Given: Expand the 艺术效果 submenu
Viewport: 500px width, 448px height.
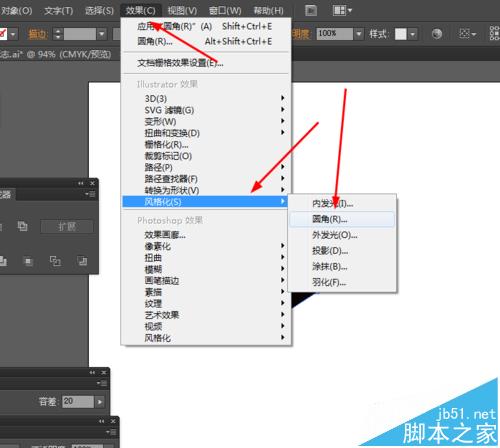Looking at the screenshot, I should [x=206, y=315].
